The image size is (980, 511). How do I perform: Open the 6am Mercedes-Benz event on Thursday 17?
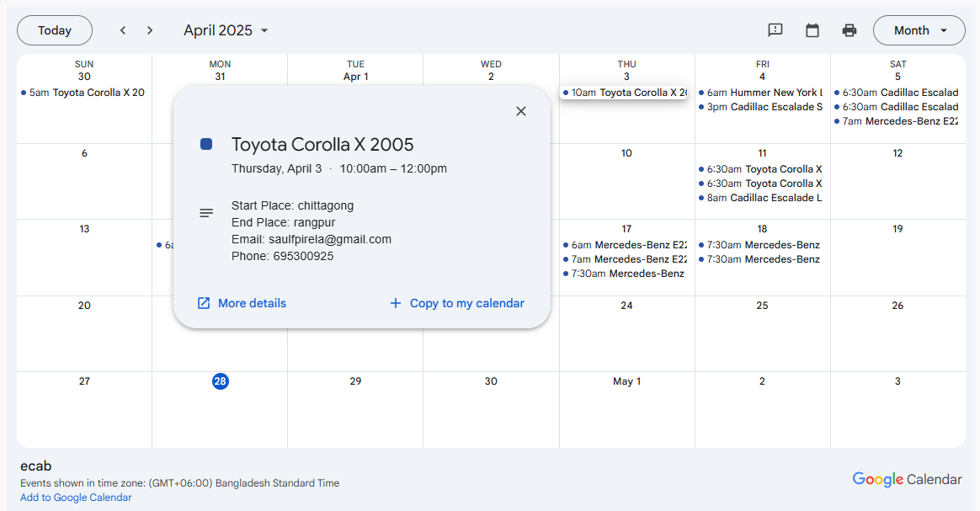click(626, 245)
